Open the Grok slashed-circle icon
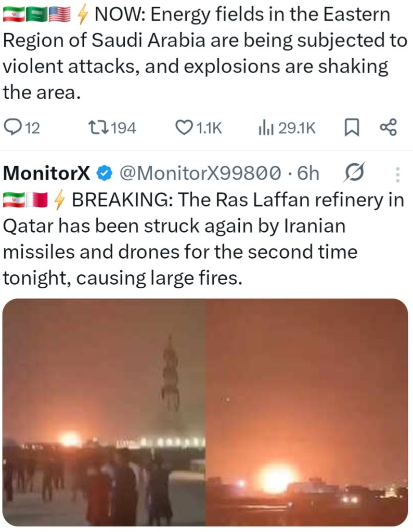 pyautogui.click(x=354, y=173)
